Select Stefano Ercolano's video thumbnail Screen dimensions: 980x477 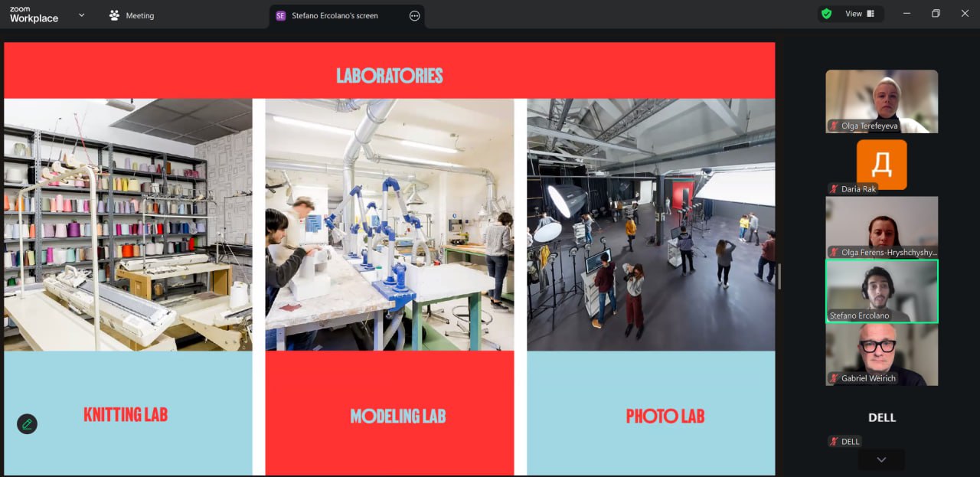pyautogui.click(x=881, y=291)
